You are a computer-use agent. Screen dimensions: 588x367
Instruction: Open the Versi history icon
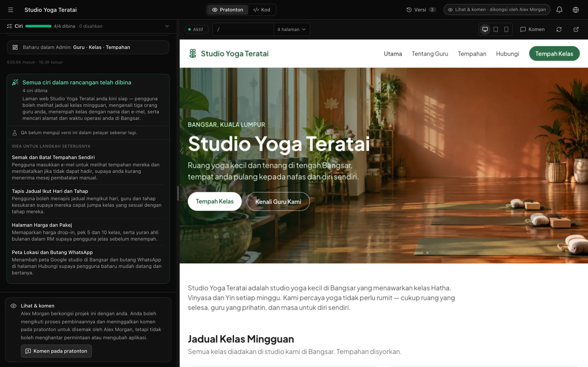click(409, 10)
